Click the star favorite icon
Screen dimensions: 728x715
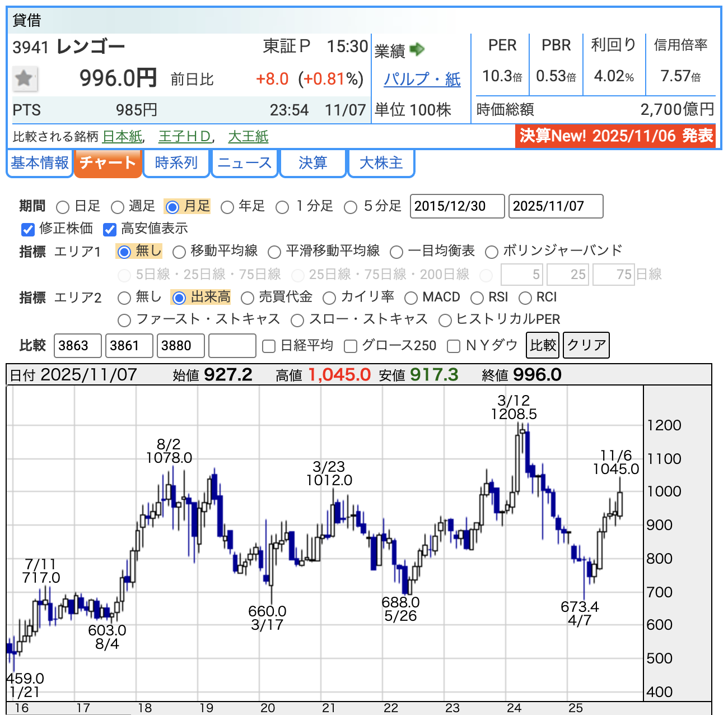(x=25, y=78)
